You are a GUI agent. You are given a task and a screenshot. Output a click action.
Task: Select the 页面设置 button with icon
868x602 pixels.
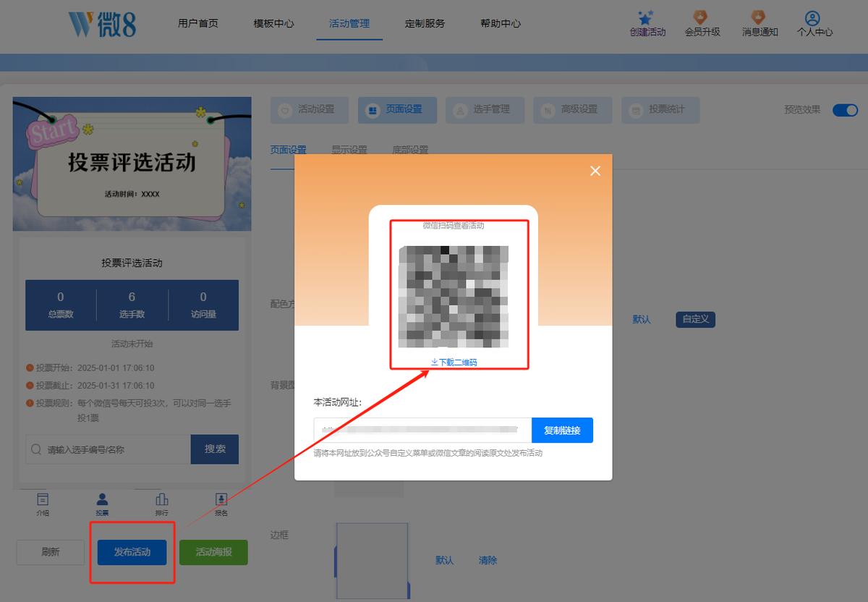click(x=397, y=110)
